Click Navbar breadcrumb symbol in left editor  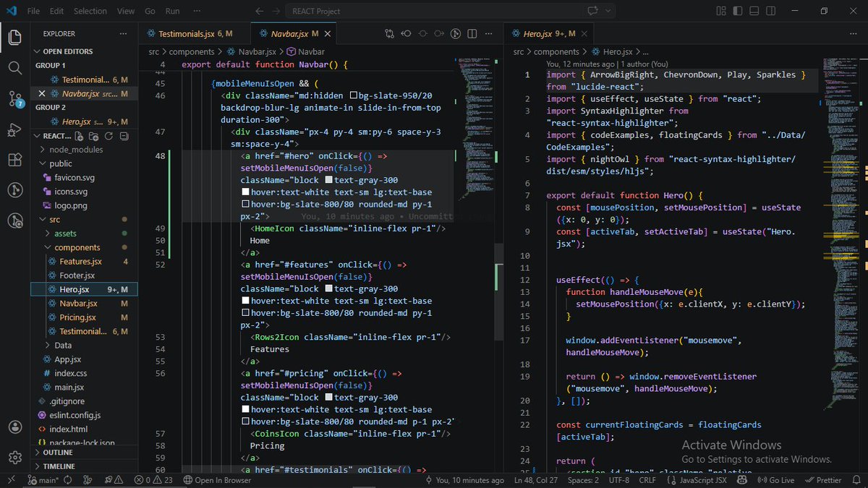pyautogui.click(x=306, y=51)
